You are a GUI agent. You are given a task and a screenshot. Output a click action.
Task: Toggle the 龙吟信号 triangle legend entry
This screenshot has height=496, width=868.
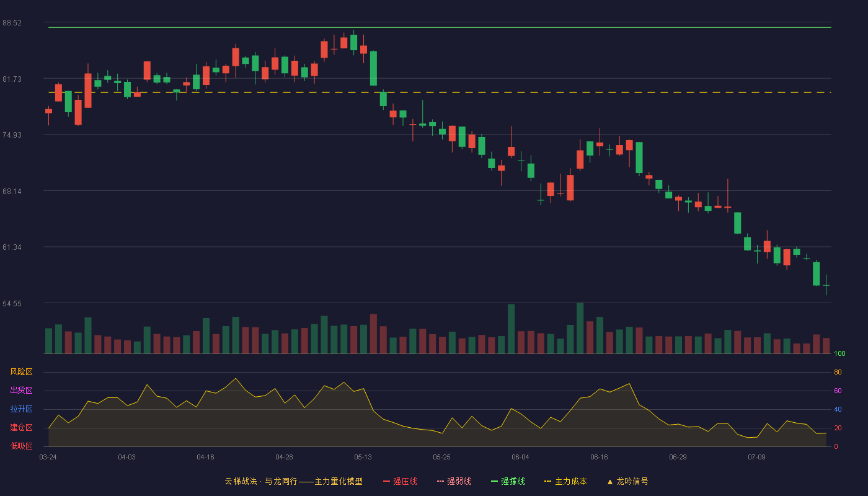coord(627,481)
